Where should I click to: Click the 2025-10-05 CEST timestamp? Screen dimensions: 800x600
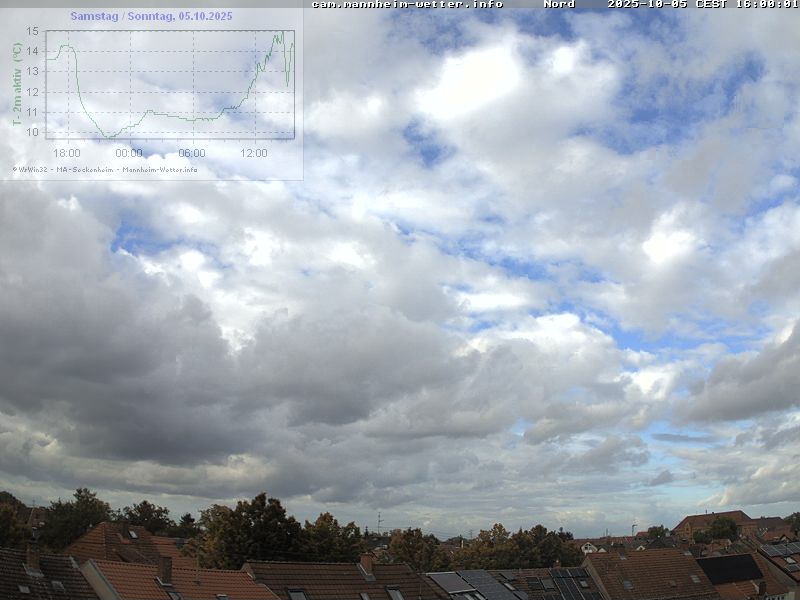702,4
